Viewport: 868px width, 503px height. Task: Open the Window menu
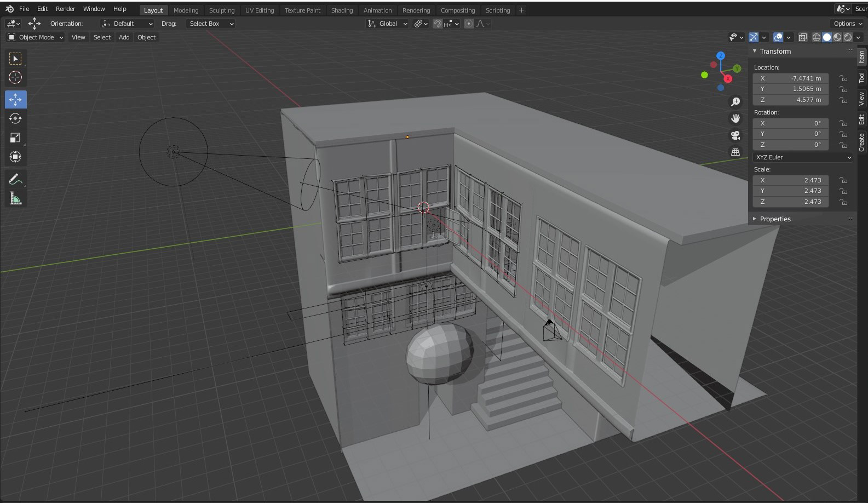click(94, 9)
